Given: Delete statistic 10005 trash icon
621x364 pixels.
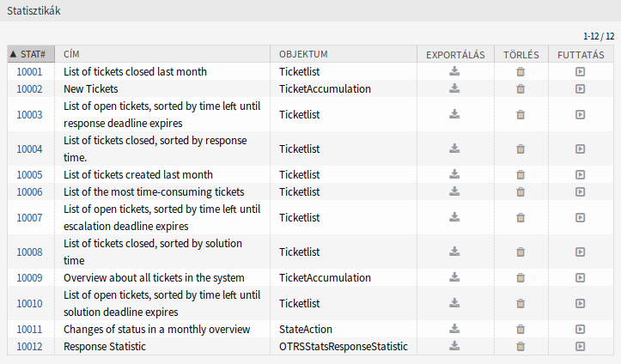Looking at the screenshot, I should coord(521,175).
